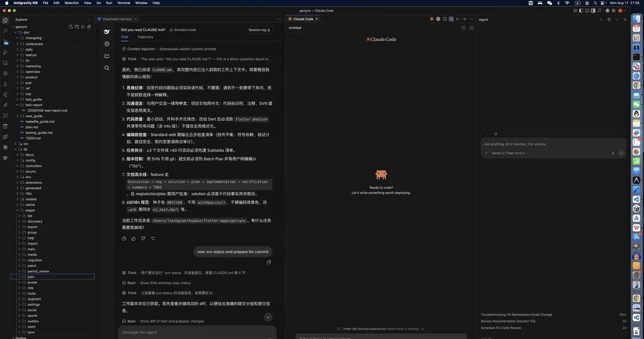Expand the ios folder
Screen dimensions: 644x339
pyautogui.click(x=26, y=144)
